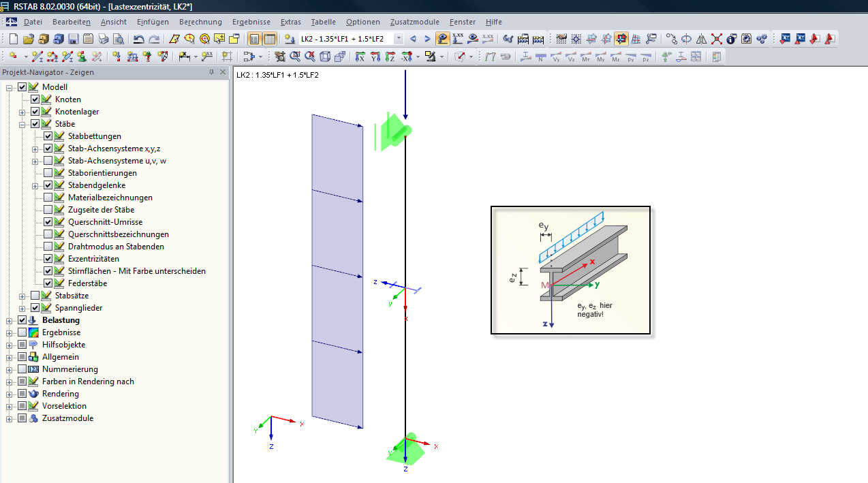Click the MT torsion result icon

pyautogui.click(x=586, y=57)
